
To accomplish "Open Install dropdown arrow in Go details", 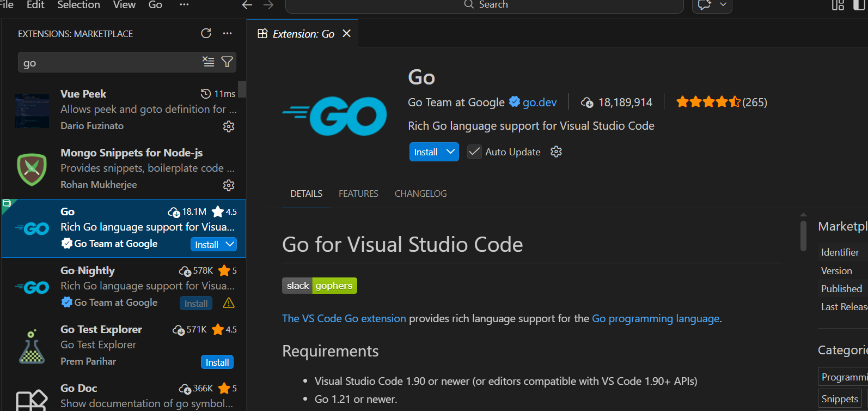I will point(450,152).
